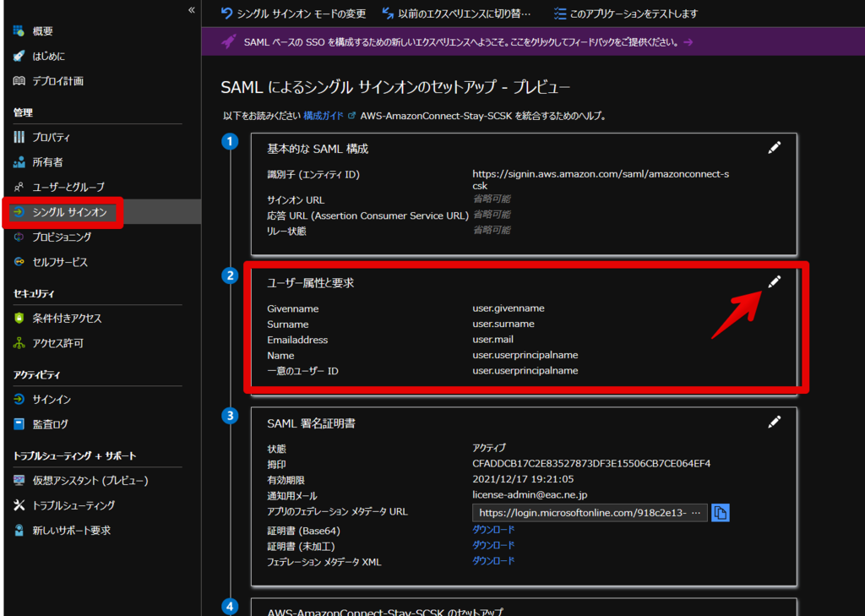Image resolution: width=865 pixels, height=616 pixels.
Task: Click the bars icon next to プロパティ
Action: point(19,138)
